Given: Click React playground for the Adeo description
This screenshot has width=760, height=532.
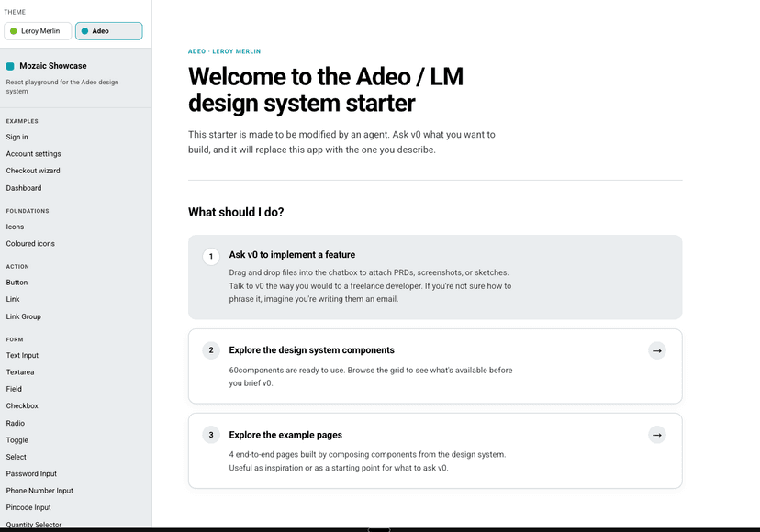Looking at the screenshot, I should [x=62, y=87].
